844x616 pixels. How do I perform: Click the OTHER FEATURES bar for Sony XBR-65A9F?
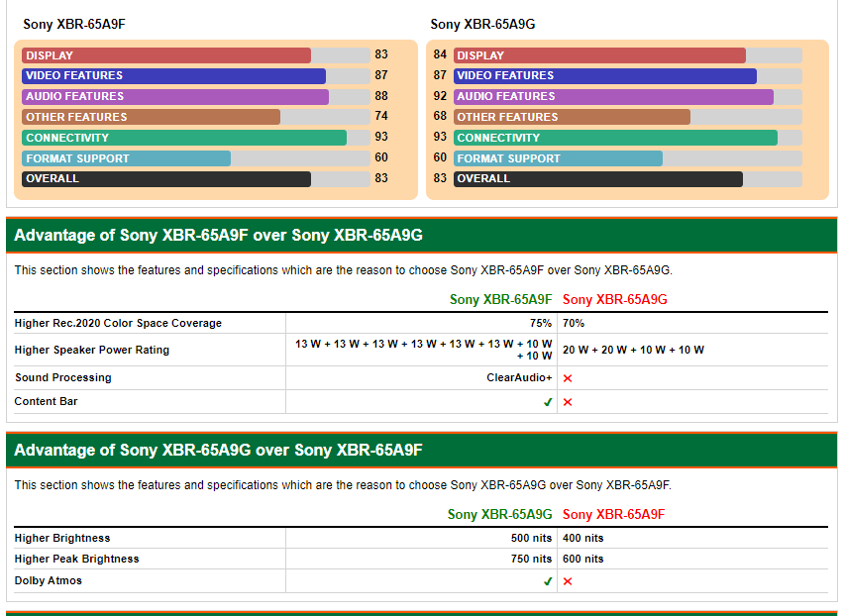coord(196,117)
